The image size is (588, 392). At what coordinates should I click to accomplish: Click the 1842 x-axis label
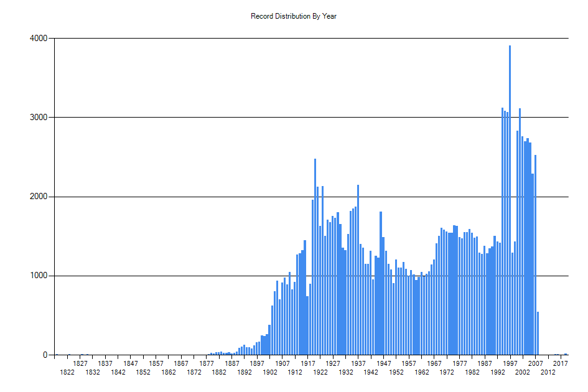coord(118,372)
